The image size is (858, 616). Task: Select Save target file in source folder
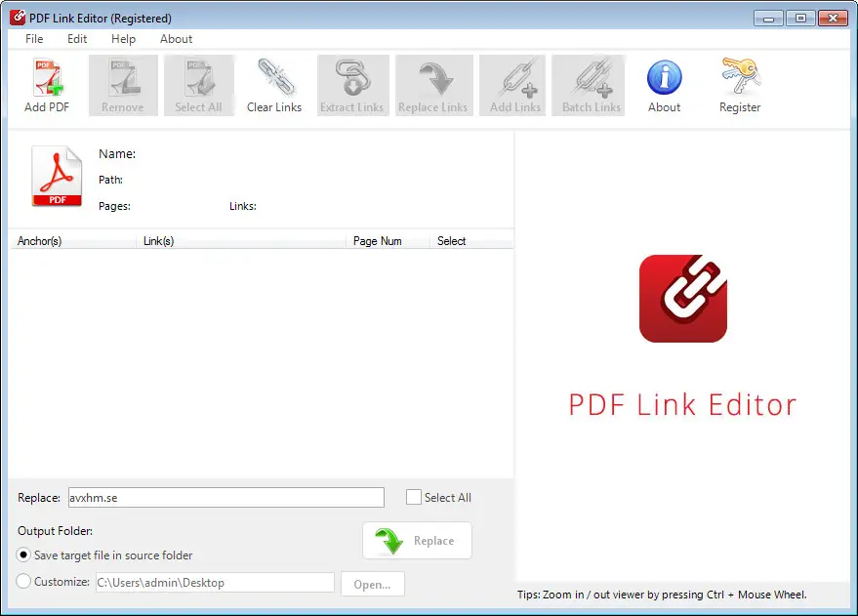23,554
